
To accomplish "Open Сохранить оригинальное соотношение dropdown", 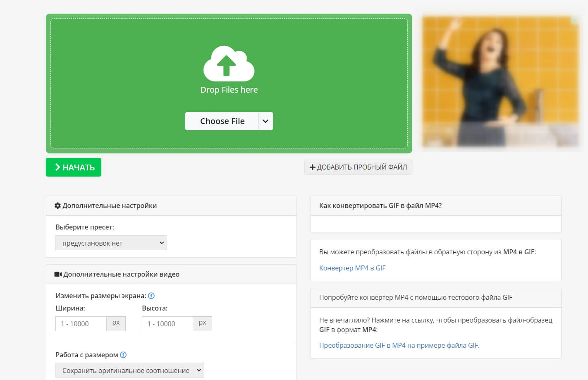I will click(130, 370).
